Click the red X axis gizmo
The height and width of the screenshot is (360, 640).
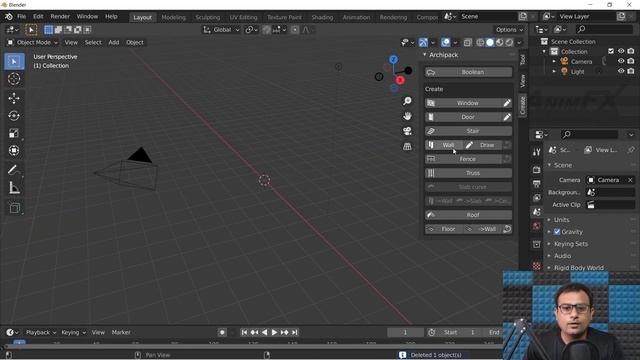point(400,80)
